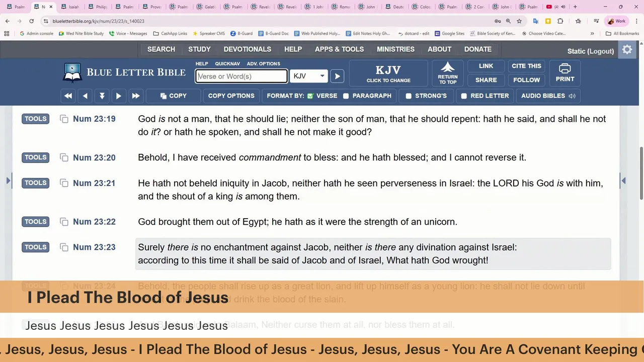This screenshot has height=362, width=644.
Task: Open the browser extensions puzzle icon
Action: click(560, 21)
